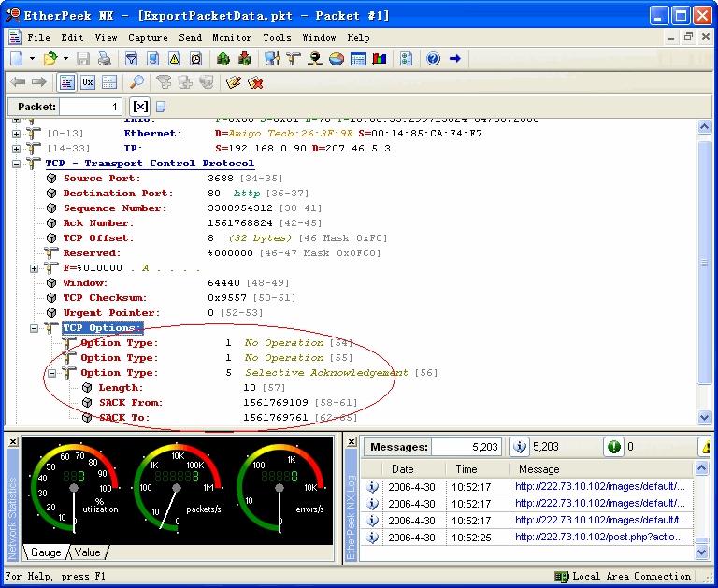Screen dimensions: 718x588
Task: Click the computers Nodes statistics icon
Action: [x=272, y=59]
